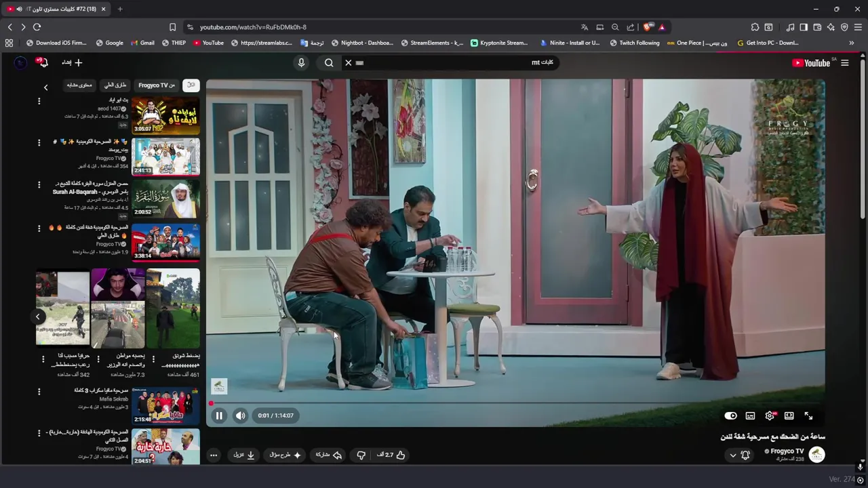
Task: Open the Brave Wallet icon
Action: pos(817,27)
